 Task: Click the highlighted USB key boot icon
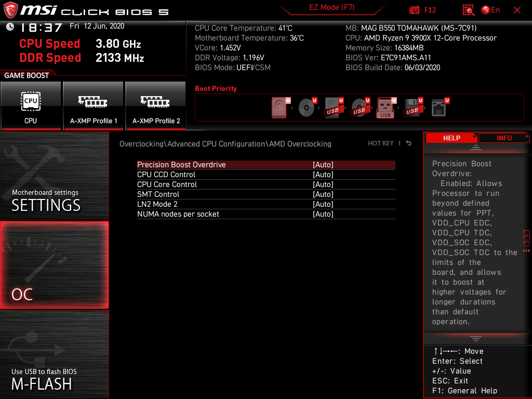tap(386, 108)
